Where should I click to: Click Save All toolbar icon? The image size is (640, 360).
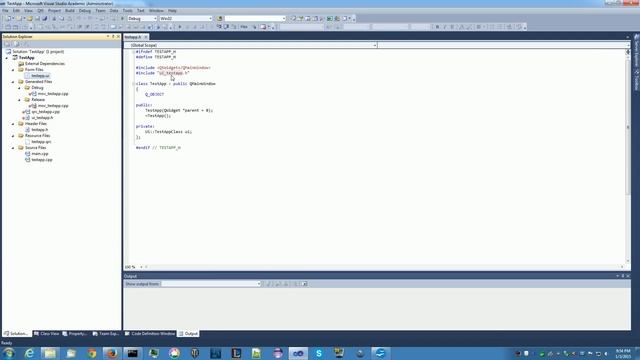point(44,18)
